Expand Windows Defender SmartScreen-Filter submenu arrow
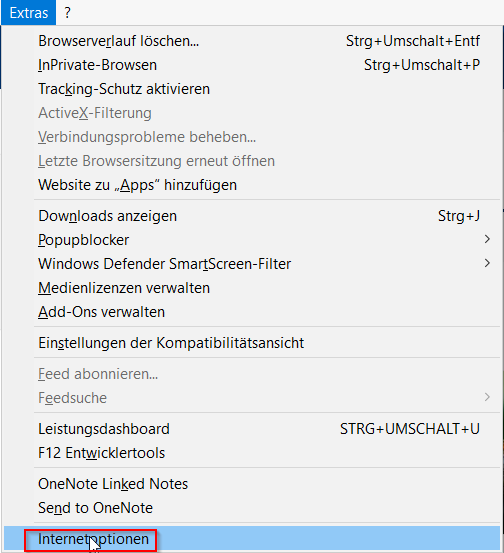 tap(487, 263)
